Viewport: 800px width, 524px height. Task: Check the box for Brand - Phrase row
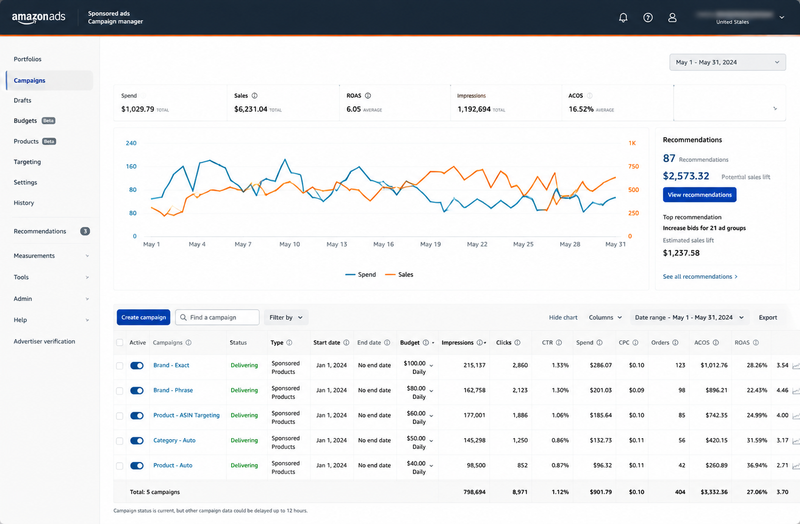tap(119, 391)
